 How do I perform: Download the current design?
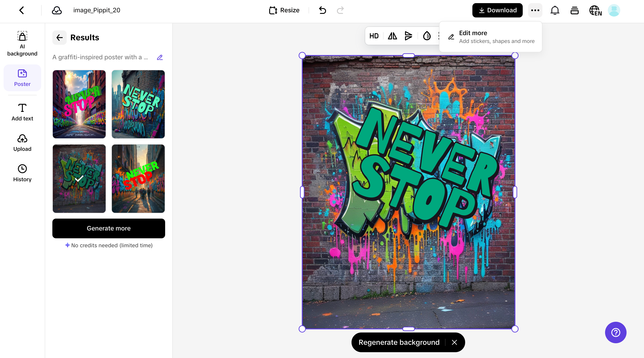coord(497,10)
